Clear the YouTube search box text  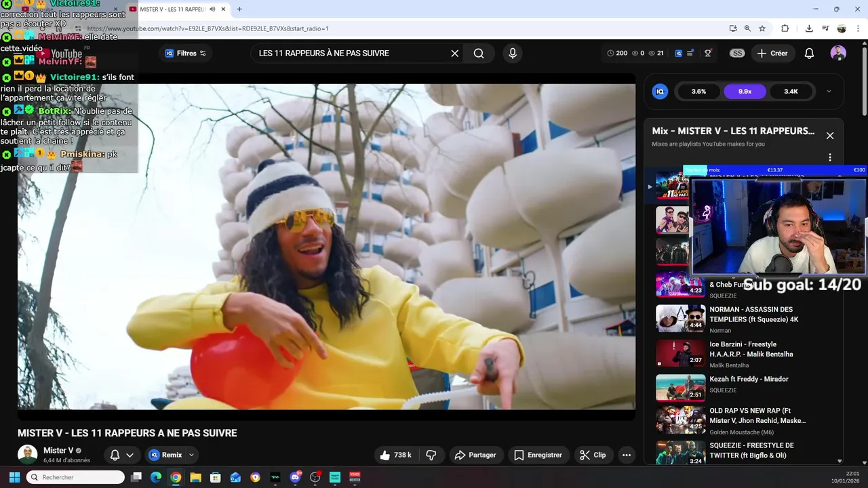pyautogui.click(x=454, y=54)
